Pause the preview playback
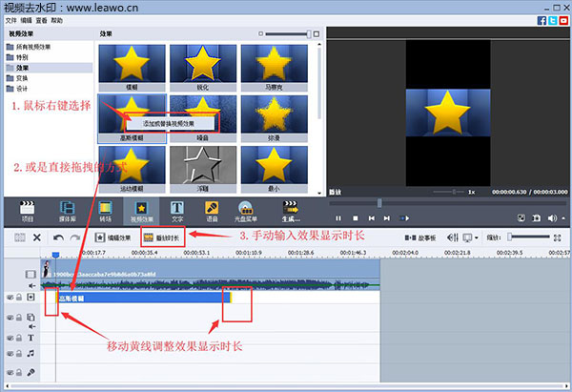This screenshot has height=392, width=572. 338,217
